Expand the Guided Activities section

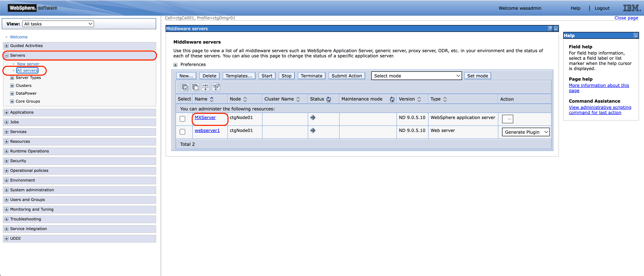(6, 45)
